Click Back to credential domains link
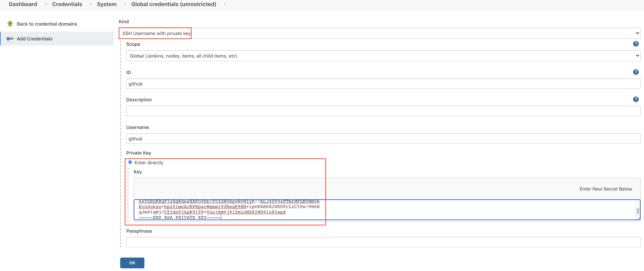This screenshot has width=644, height=271. [47, 24]
